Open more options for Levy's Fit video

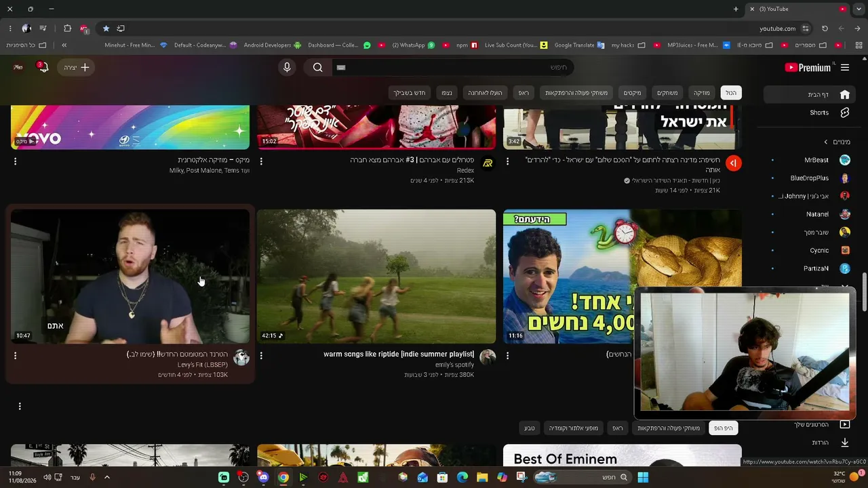(x=15, y=355)
